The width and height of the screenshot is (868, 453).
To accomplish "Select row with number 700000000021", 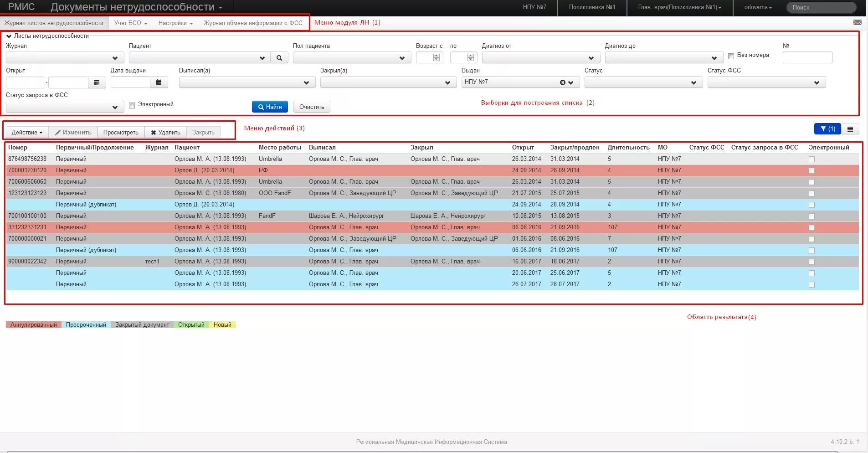I will [432, 239].
